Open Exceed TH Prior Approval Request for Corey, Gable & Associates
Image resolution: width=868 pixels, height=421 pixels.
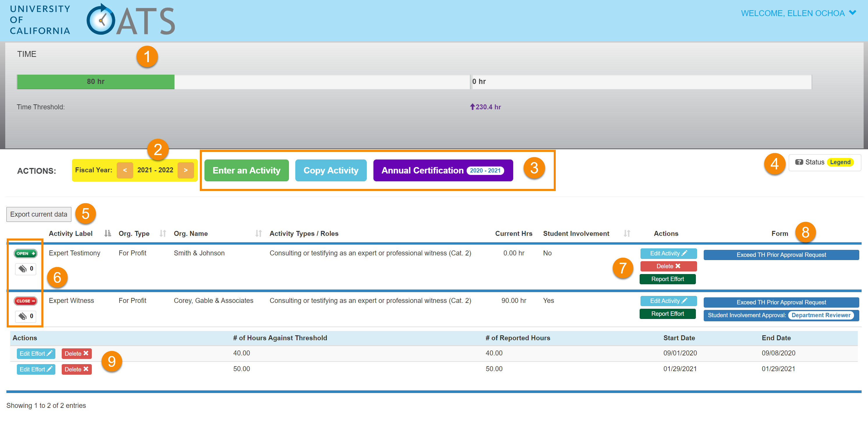point(781,302)
